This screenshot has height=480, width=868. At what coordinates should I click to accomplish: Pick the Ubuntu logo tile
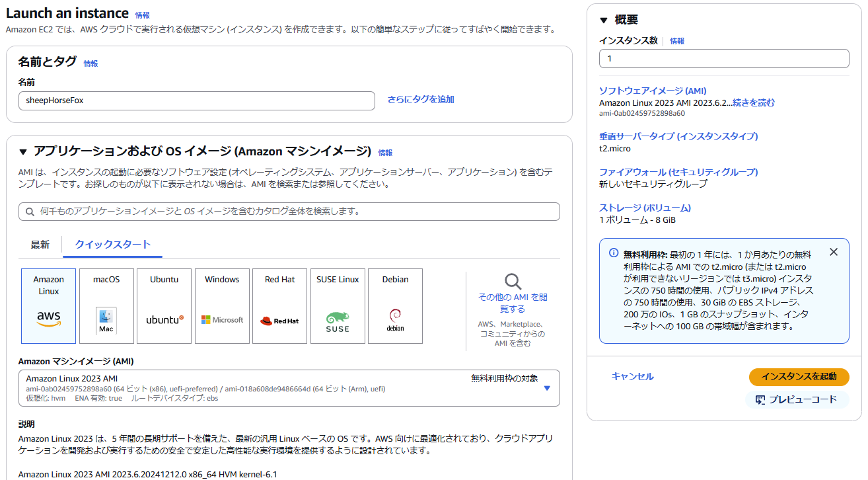click(164, 306)
